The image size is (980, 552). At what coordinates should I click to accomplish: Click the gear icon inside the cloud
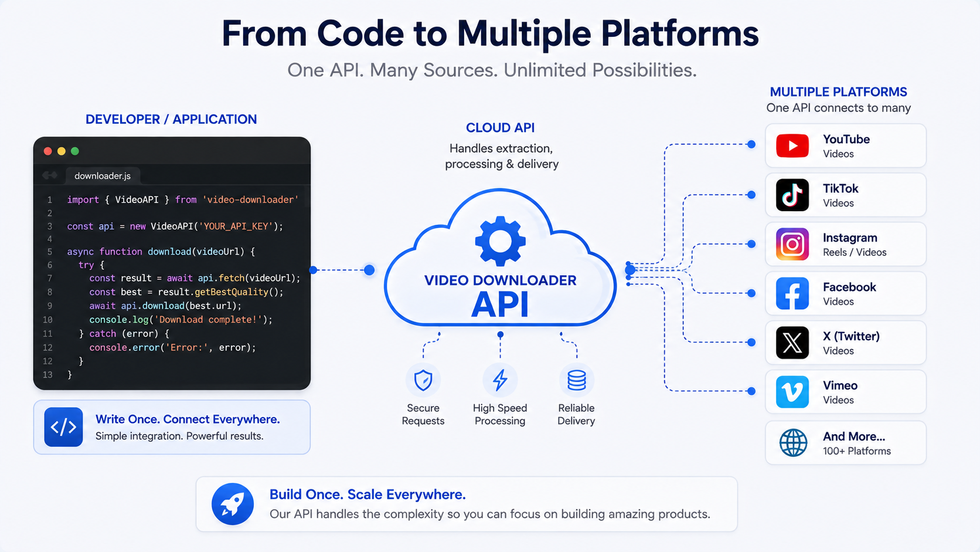tap(500, 241)
